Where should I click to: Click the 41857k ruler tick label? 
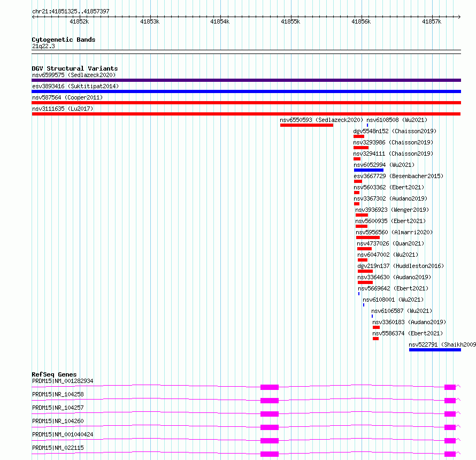pyautogui.click(x=432, y=21)
